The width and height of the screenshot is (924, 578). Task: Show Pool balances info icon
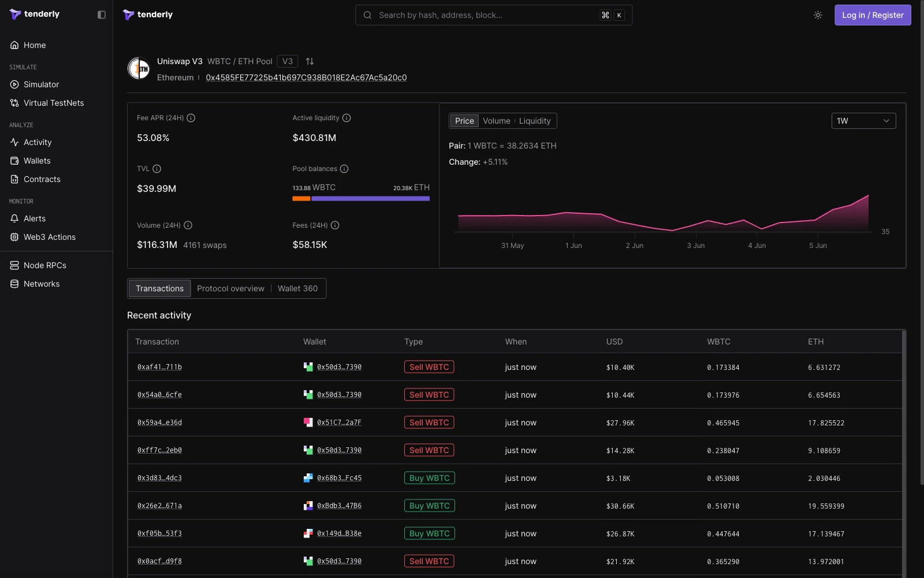coord(344,169)
